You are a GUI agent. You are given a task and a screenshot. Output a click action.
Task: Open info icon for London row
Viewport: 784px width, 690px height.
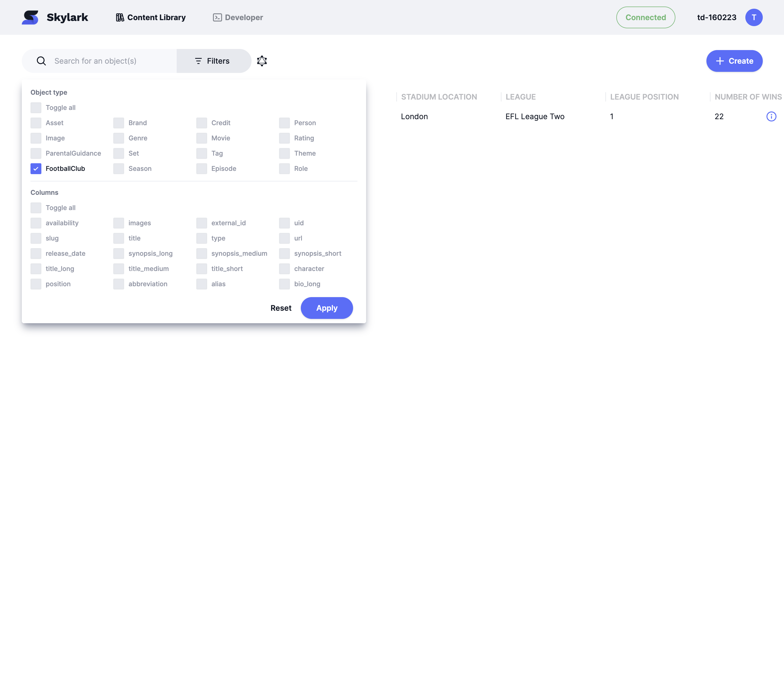click(771, 116)
